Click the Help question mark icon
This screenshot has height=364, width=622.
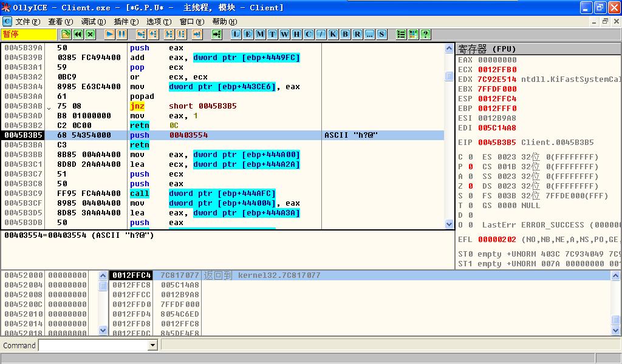point(426,35)
